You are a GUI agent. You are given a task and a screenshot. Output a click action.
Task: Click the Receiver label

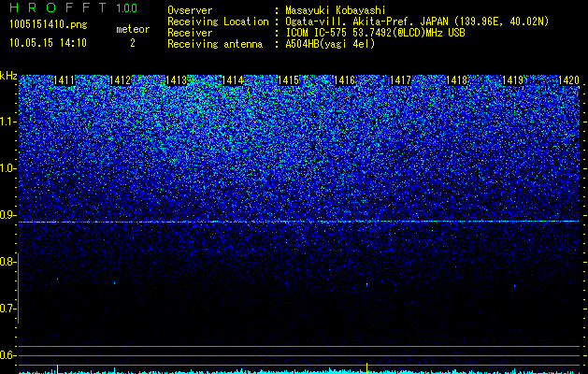pos(190,33)
